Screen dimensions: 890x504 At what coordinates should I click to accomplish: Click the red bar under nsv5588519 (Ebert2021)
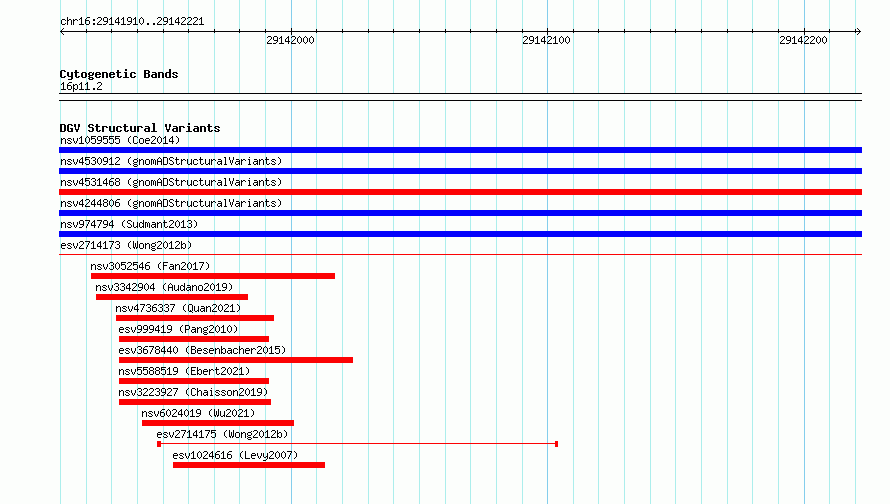[194, 381]
